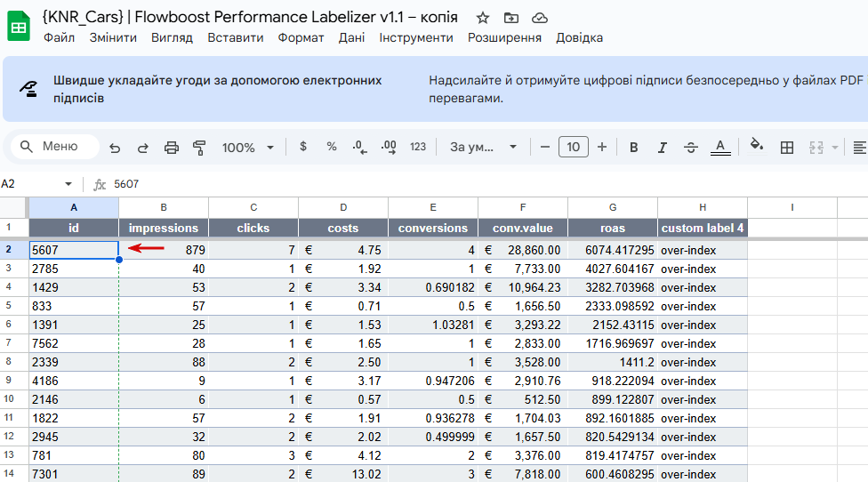Screen dimensions: 868x482
Task: Open more number formats 123
Action: (418, 147)
